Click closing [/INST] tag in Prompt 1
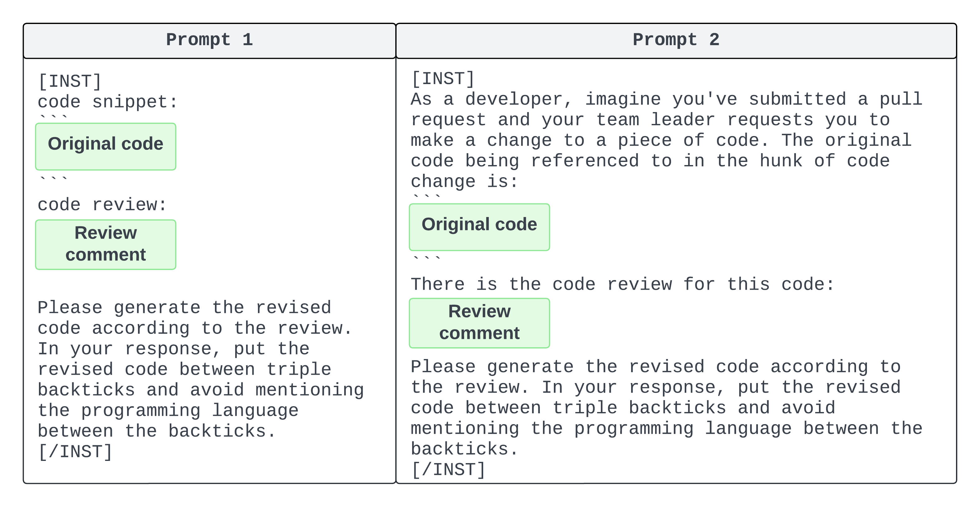Image resolution: width=980 pixels, height=507 pixels. pyautogui.click(x=75, y=452)
